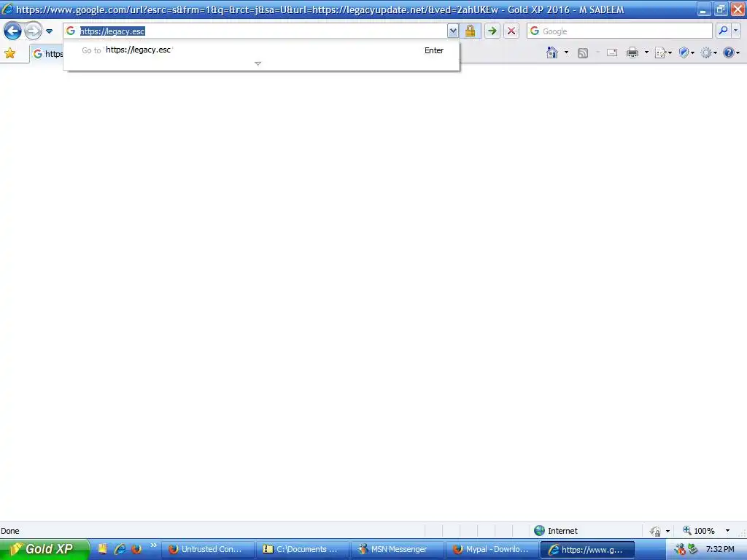Click the RSS Feeds icon
This screenshot has height=560, width=747.
click(x=583, y=52)
